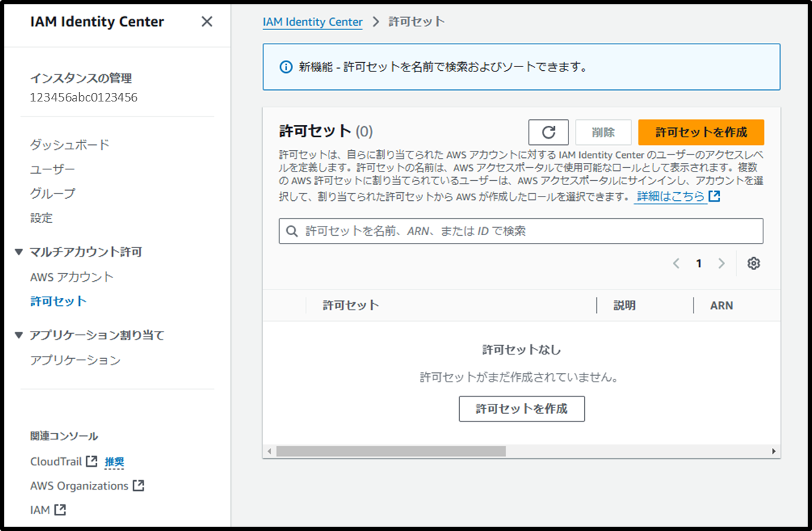Image resolution: width=812 pixels, height=531 pixels.
Task: Open ダッシュボード in the sidebar
Action: click(x=70, y=144)
